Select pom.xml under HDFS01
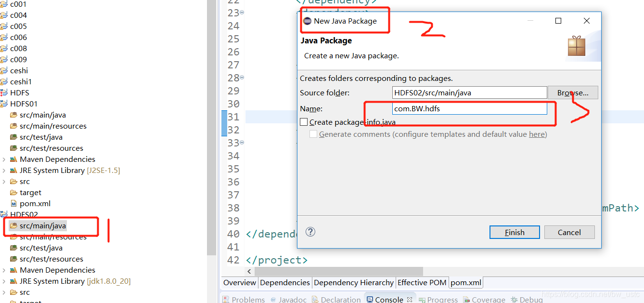The height and width of the screenshot is (303, 644). 35,203
